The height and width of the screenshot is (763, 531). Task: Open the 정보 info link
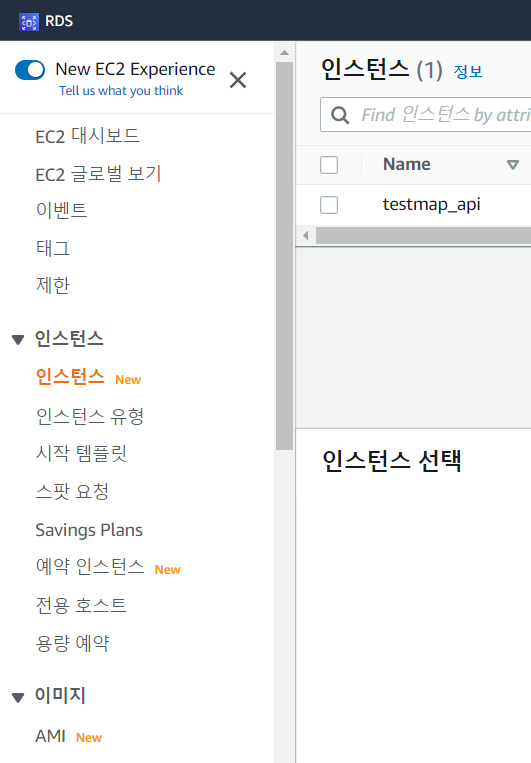click(468, 72)
